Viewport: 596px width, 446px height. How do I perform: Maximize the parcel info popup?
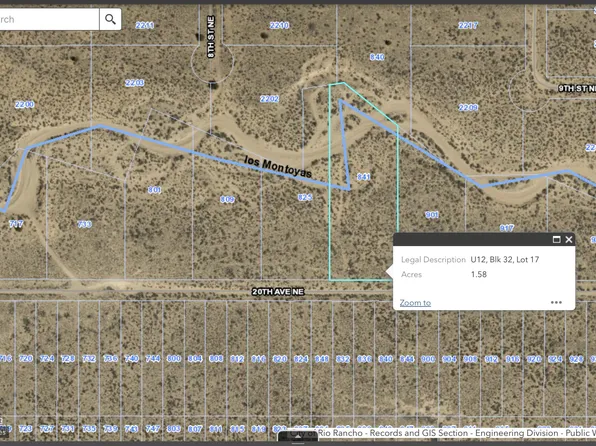[556, 239]
